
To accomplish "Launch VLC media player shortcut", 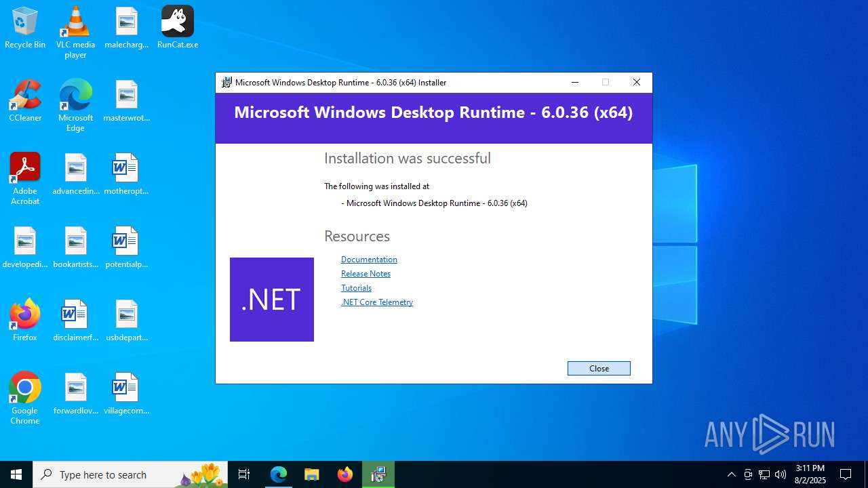I will pyautogui.click(x=75, y=32).
